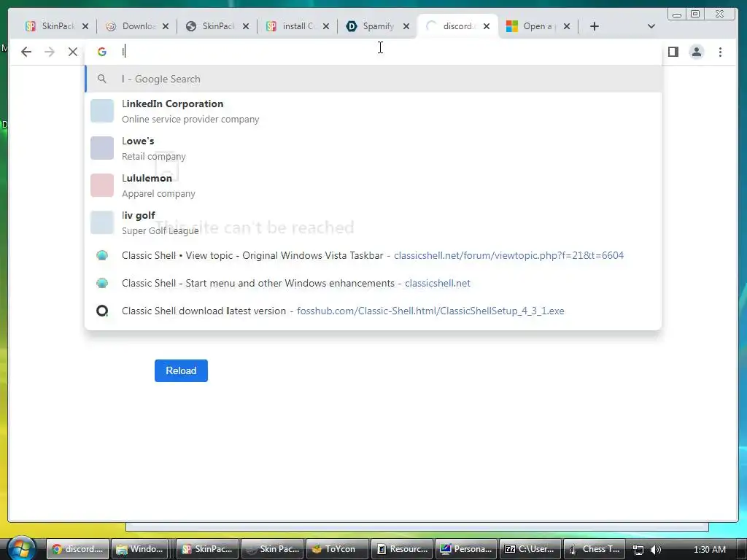Open Classic Shell download latest version suggestion
The height and width of the screenshot is (560, 747).
373,311
